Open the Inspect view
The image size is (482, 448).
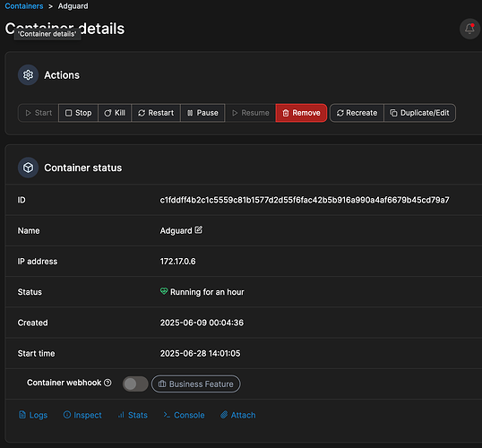82,415
